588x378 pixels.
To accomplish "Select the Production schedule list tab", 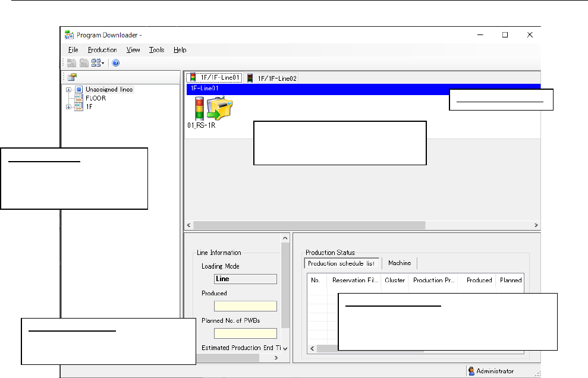I will pyautogui.click(x=341, y=263).
